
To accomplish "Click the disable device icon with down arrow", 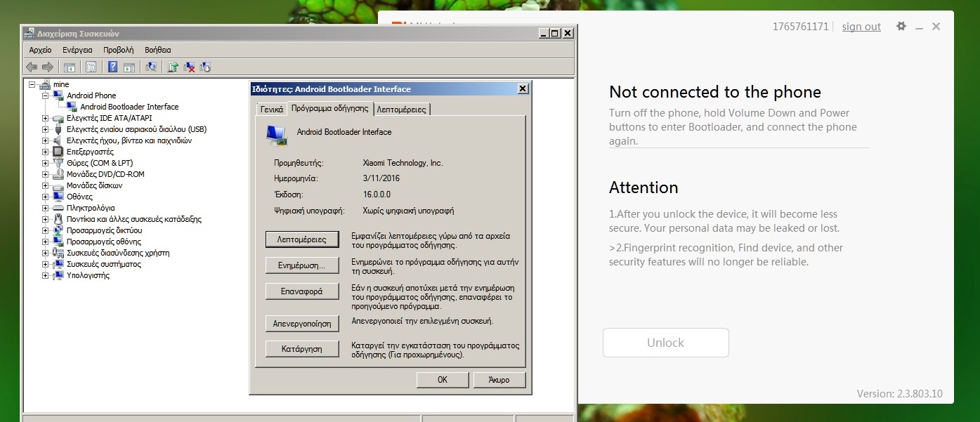I will coord(205,67).
